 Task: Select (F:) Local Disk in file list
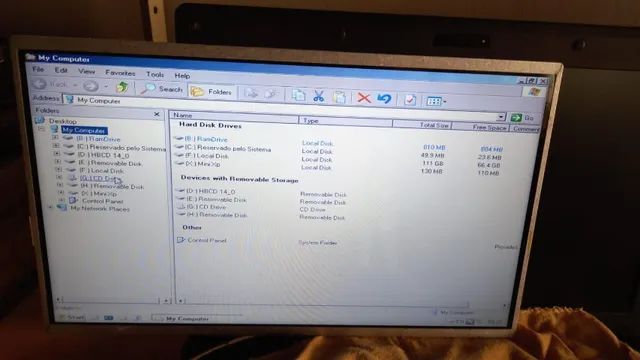click(x=207, y=156)
